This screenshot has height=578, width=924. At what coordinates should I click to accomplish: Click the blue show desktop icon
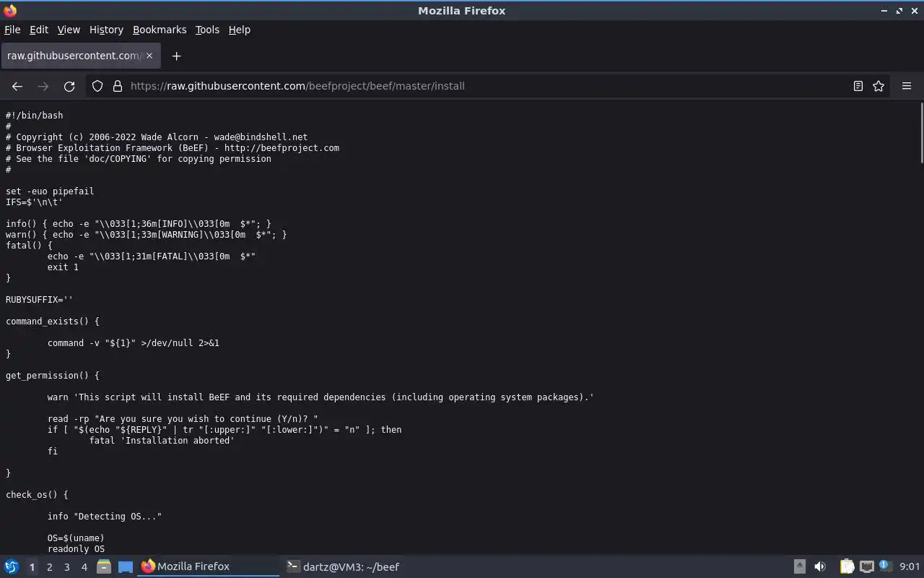click(x=126, y=566)
